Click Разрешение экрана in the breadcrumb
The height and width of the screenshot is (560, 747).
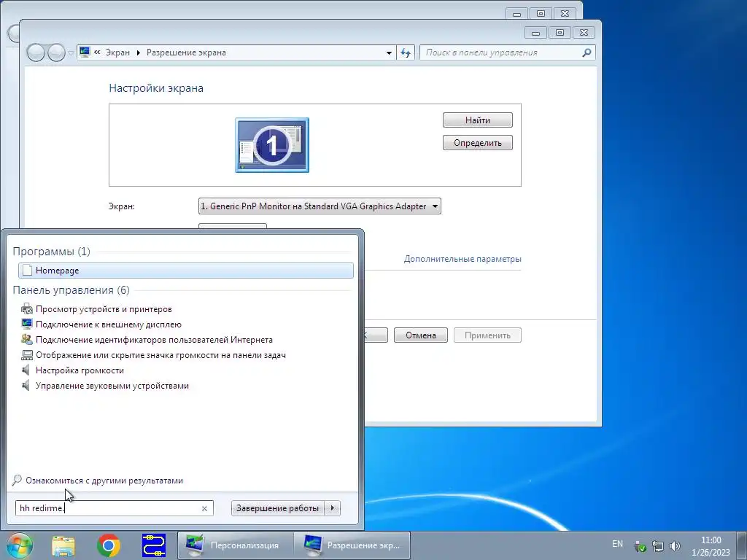click(186, 52)
